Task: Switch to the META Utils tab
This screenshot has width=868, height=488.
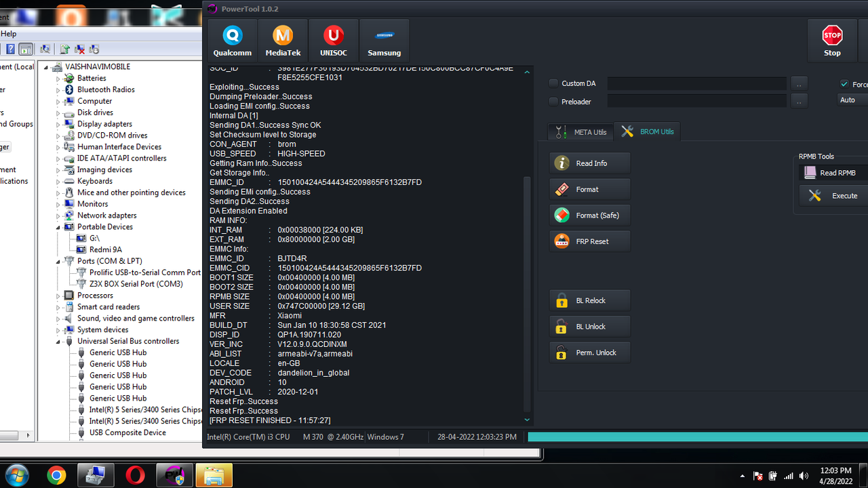Action: tap(580, 131)
